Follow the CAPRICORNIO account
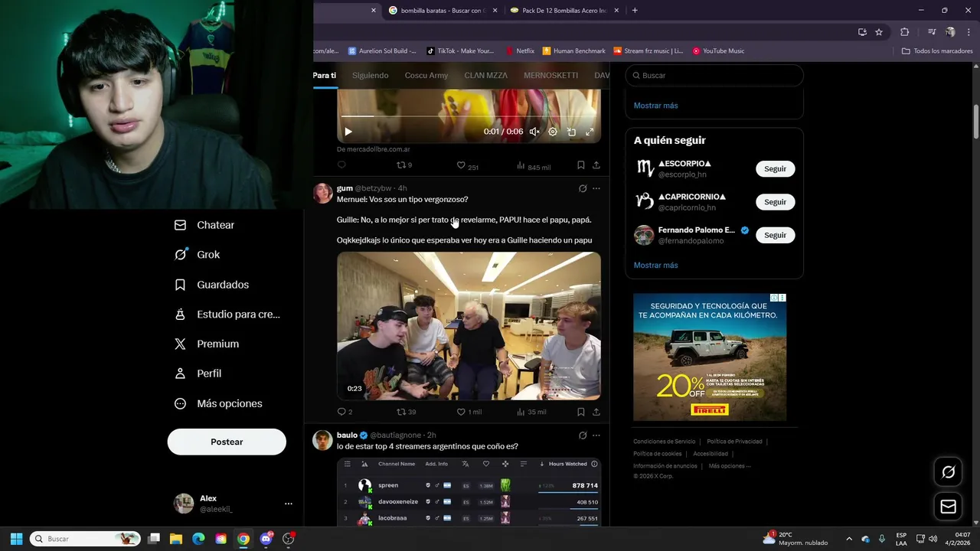The width and height of the screenshot is (980, 551). [x=775, y=202]
